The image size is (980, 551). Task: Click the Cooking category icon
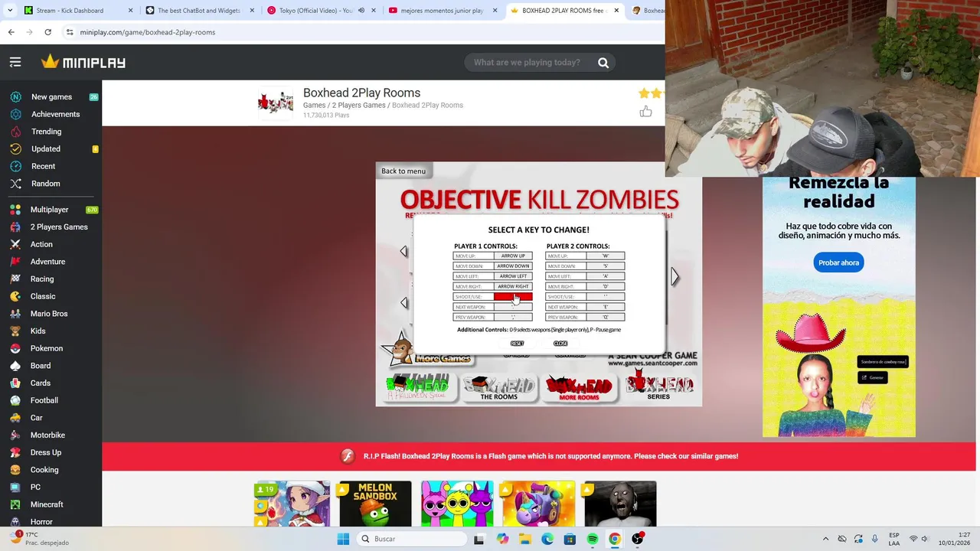click(x=15, y=470)
